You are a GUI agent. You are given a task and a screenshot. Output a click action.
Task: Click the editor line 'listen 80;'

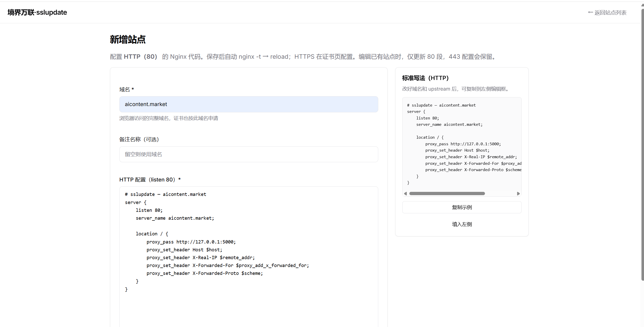tap(149, 210)
